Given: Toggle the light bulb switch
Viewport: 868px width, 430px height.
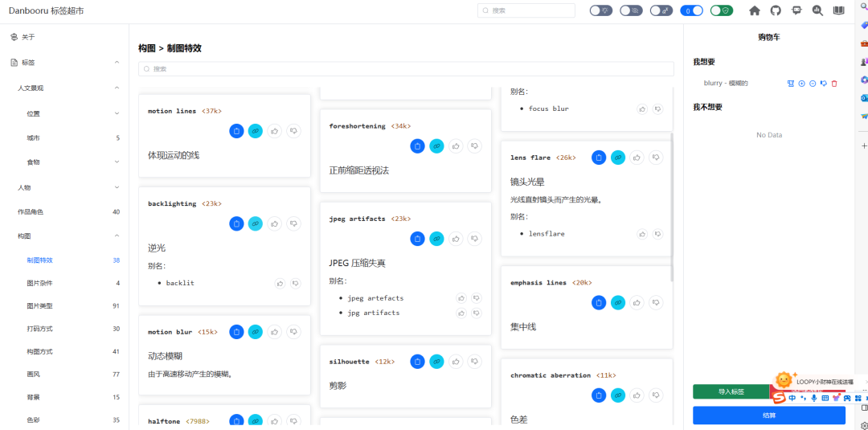Looking at the screenshot, I should (x=600, y=10).
